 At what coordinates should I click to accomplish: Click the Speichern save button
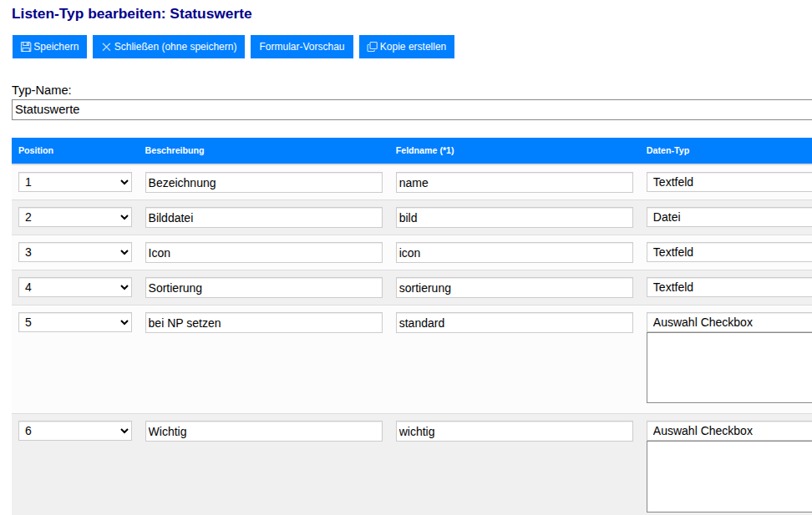click(49, 47)
